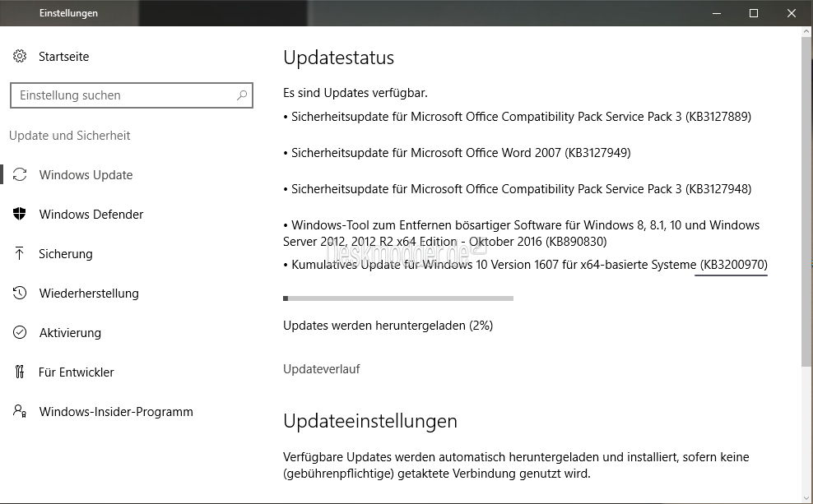
Task: Open the Windows-Insider-Programm page
Action: tap(116, 412)
